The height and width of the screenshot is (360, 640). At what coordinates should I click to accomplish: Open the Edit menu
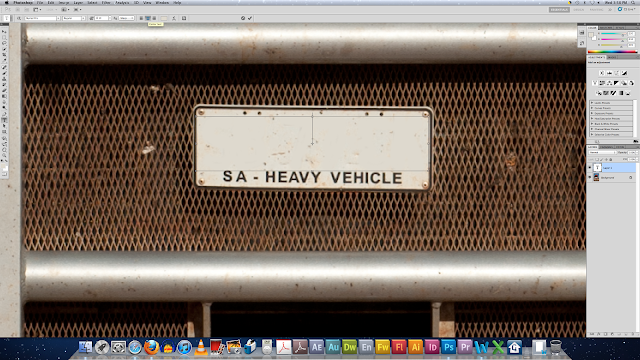coord(51,2)
